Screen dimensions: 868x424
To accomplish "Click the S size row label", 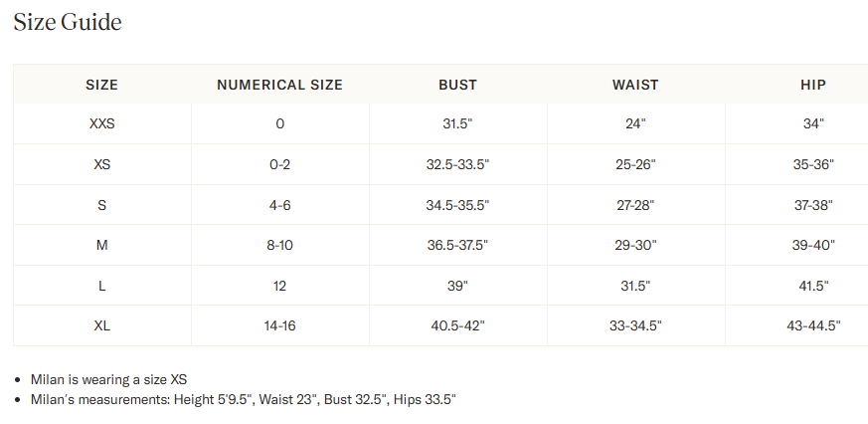I will [101, 205].
